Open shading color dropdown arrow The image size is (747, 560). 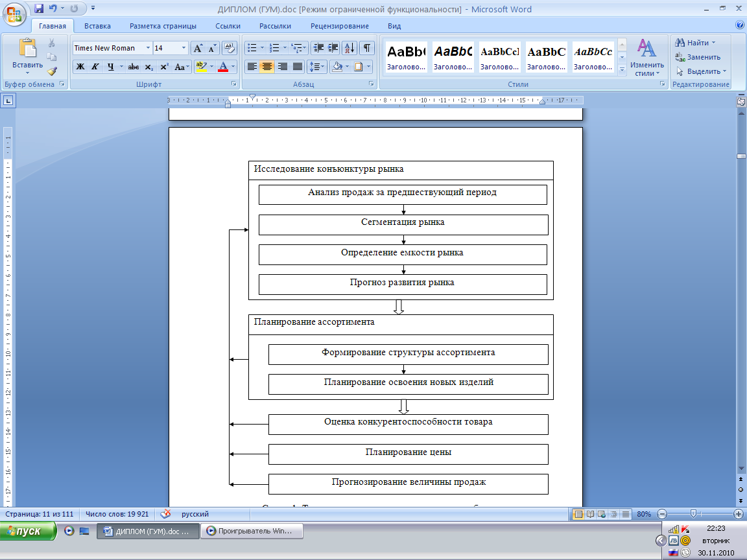click(x=348, y=67)
